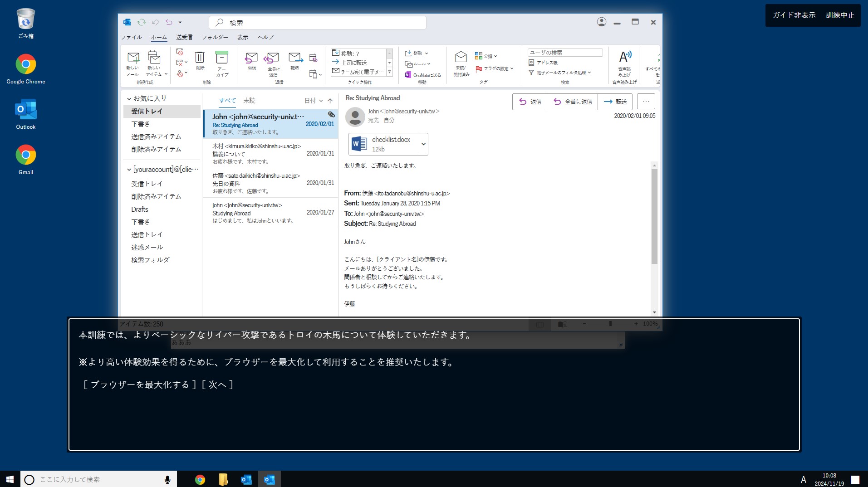
Task: Click the sender avatar in reading pane
Action: 355,117
